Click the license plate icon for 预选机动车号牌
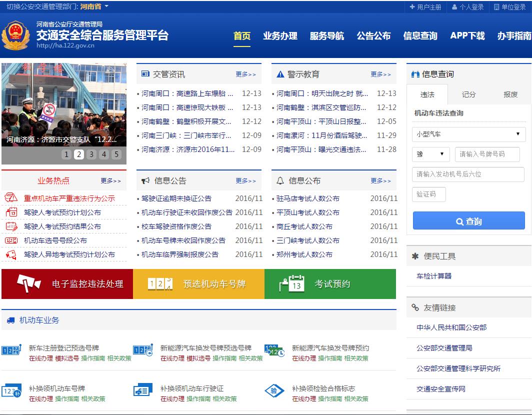 pyautogui.click(x=160, y=284)
